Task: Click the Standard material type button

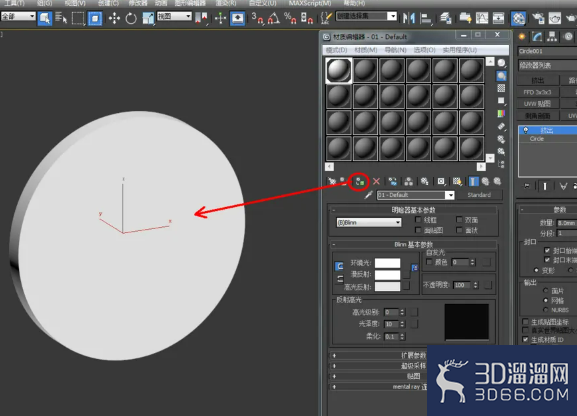Action: pyautogui.click(x=479, y=195)
